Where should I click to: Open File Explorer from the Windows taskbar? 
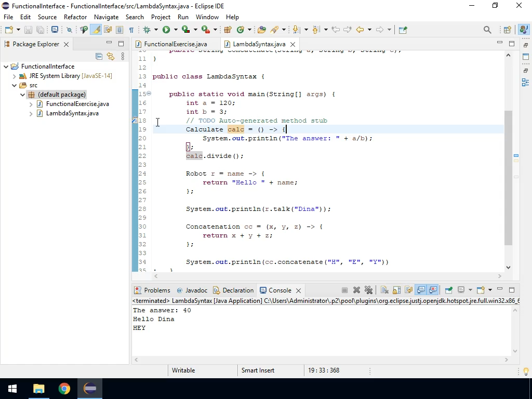coord(39,389)
